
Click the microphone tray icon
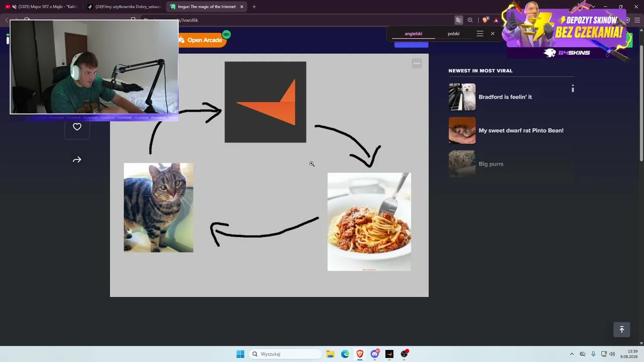click(x=593, y=354)
